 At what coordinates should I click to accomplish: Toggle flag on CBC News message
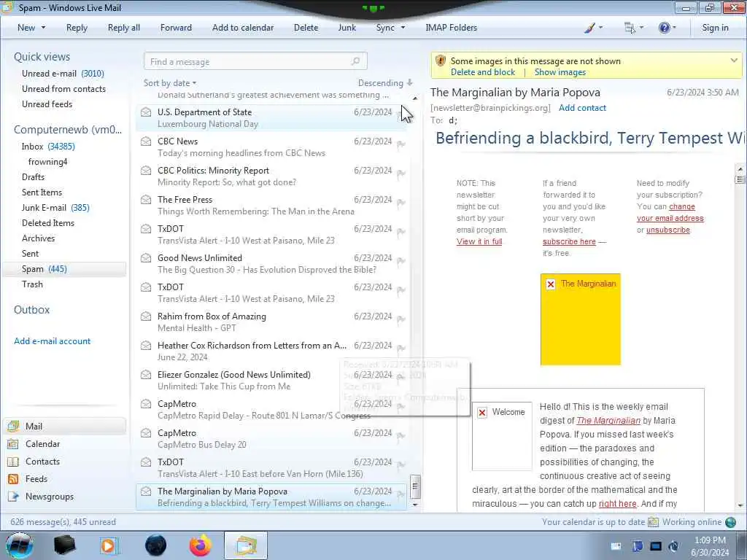[x=401, y=144]
